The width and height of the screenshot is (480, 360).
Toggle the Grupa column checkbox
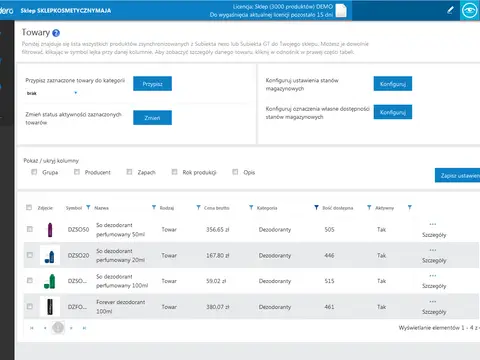coord(34,172)
